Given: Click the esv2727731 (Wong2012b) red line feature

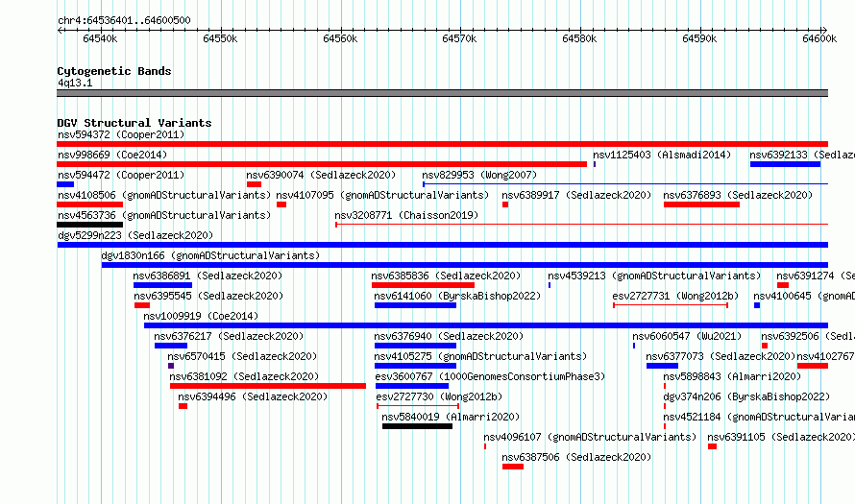Looking at the screenshot, I should (671, 305).
